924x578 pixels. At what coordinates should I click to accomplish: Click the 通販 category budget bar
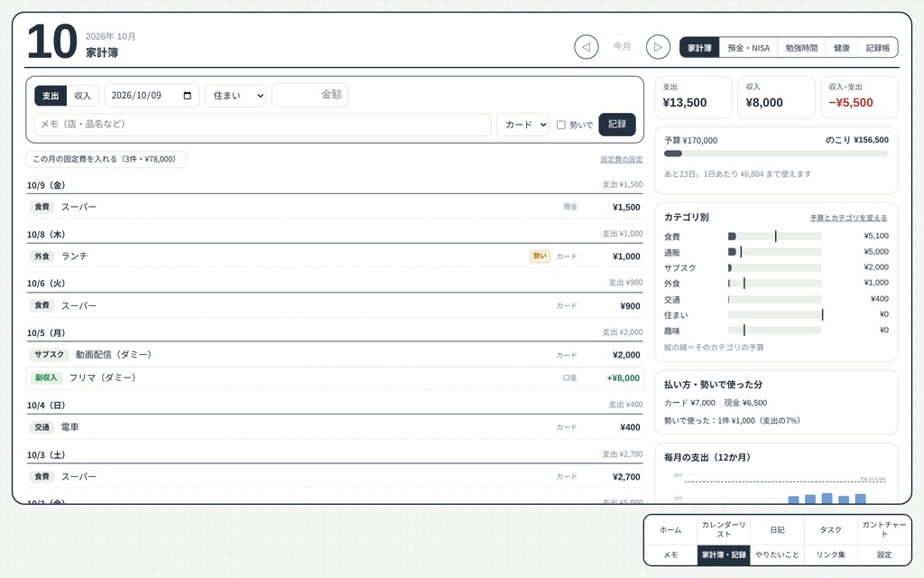click(775, 252)
